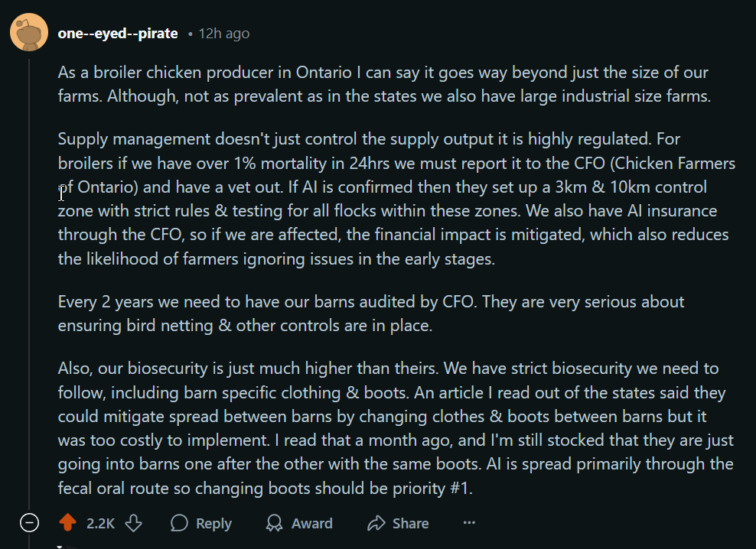Click the Share arrow icon

point(376,523)
